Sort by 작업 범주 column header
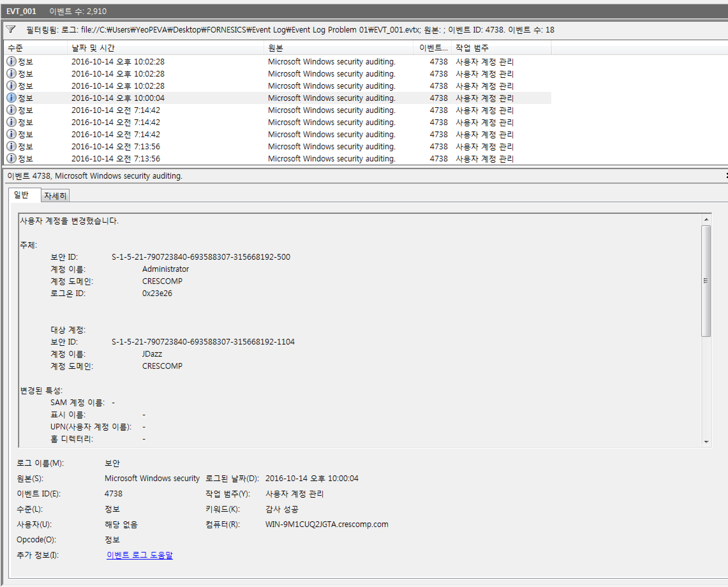 [472, 48]
